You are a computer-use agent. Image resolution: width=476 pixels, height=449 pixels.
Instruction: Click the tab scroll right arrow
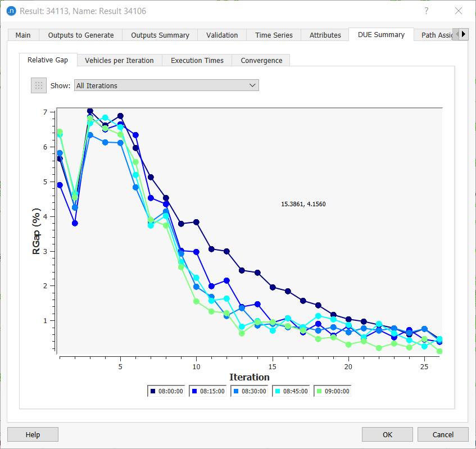(464, 34)
